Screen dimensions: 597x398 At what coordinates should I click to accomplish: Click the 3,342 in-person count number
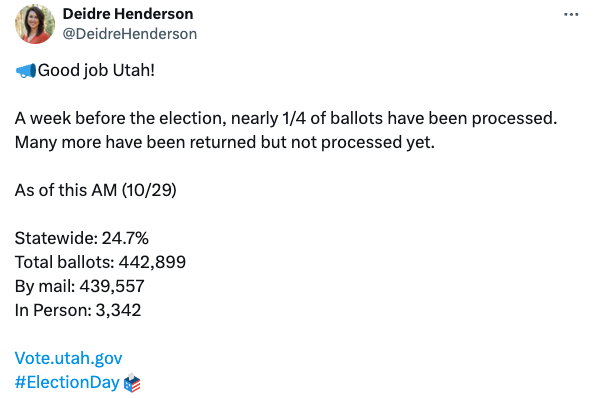(118, 310)
